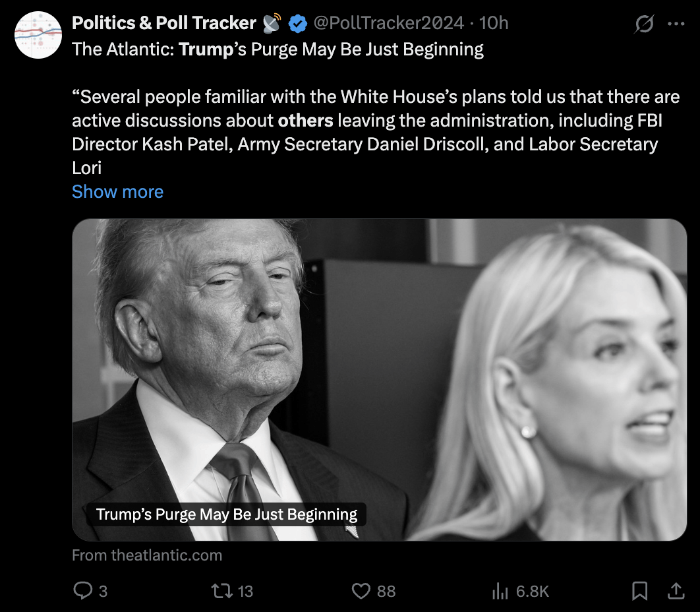Expand the tweet with Show more
The height and width of the screenshot is (612, 700).
click(117, 191)
